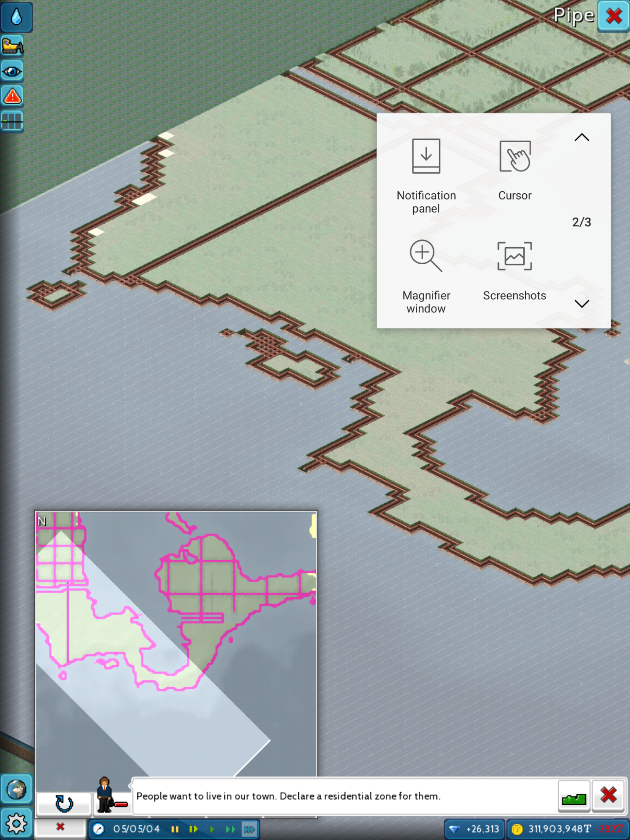Open the Magnifier window option
The width and height of the screenshot is (630, 840).
(x=426, y=277)
